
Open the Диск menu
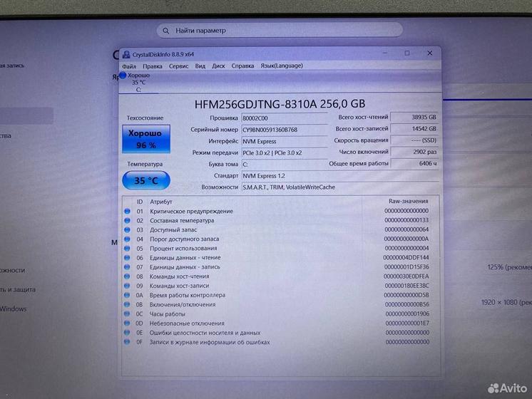(218, 66)
